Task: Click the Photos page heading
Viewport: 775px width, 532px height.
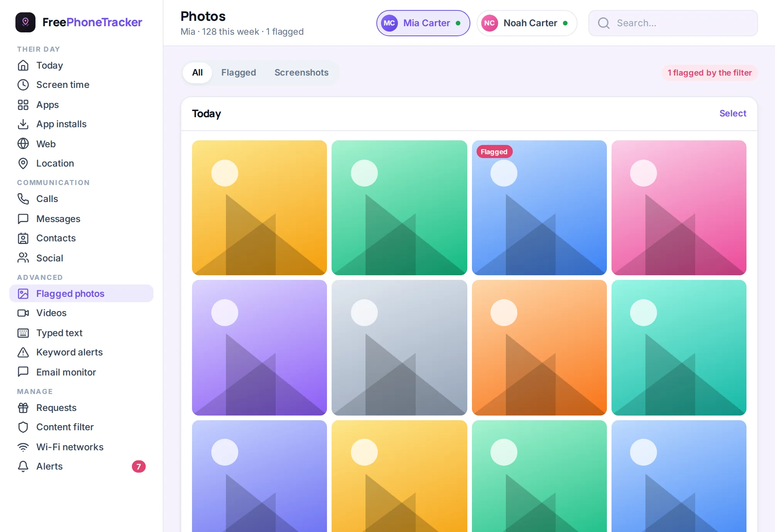Action: [x=203, y=16]
